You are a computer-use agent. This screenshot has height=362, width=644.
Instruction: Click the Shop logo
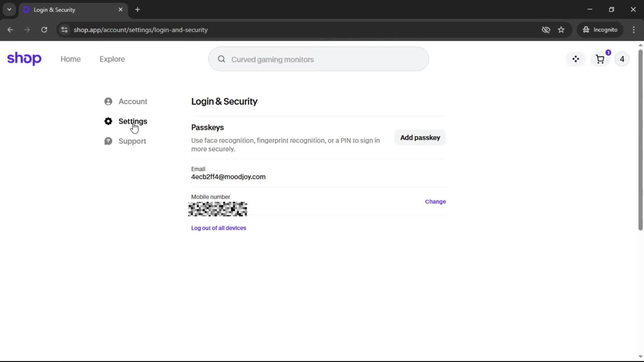[x=24, y=59]
